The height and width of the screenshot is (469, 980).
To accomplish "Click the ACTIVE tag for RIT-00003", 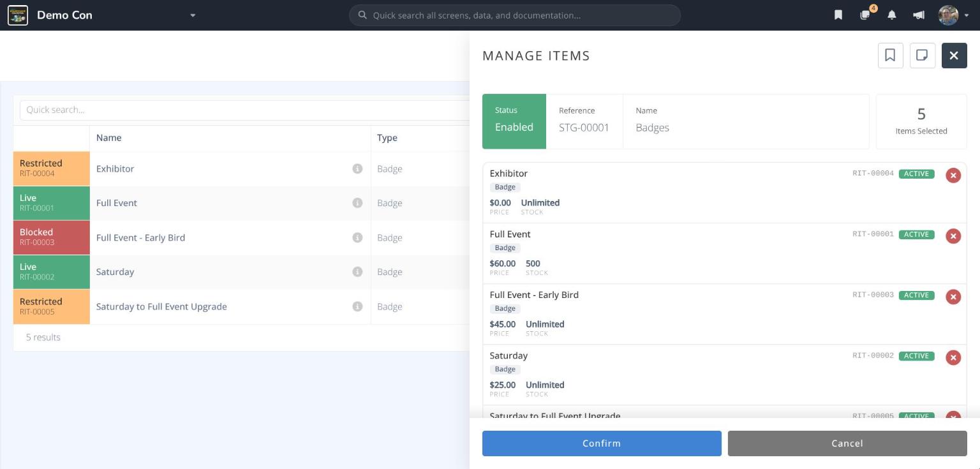I will click(916, 295).
